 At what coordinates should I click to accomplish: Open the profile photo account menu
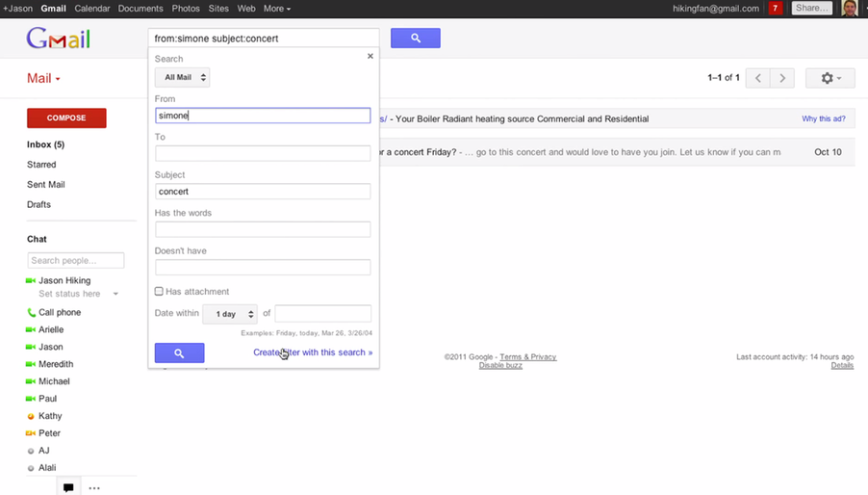(849, 9)
